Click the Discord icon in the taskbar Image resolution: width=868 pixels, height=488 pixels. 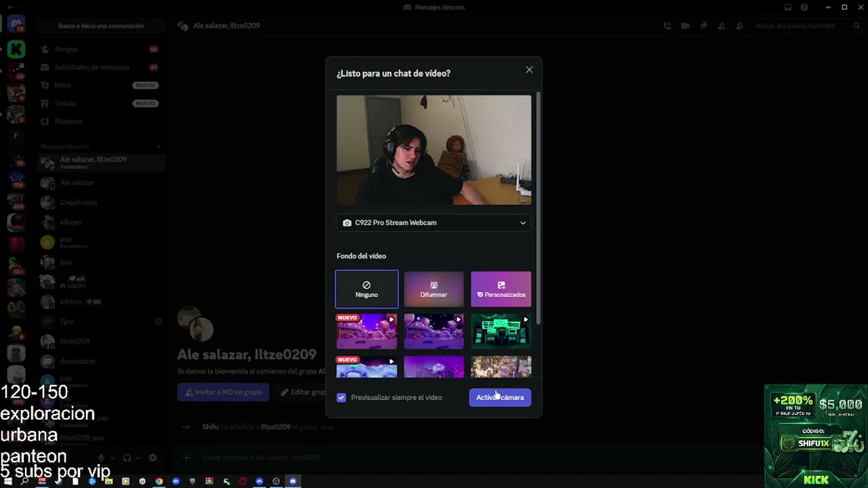pyautogui.click(x=293, y=481)
